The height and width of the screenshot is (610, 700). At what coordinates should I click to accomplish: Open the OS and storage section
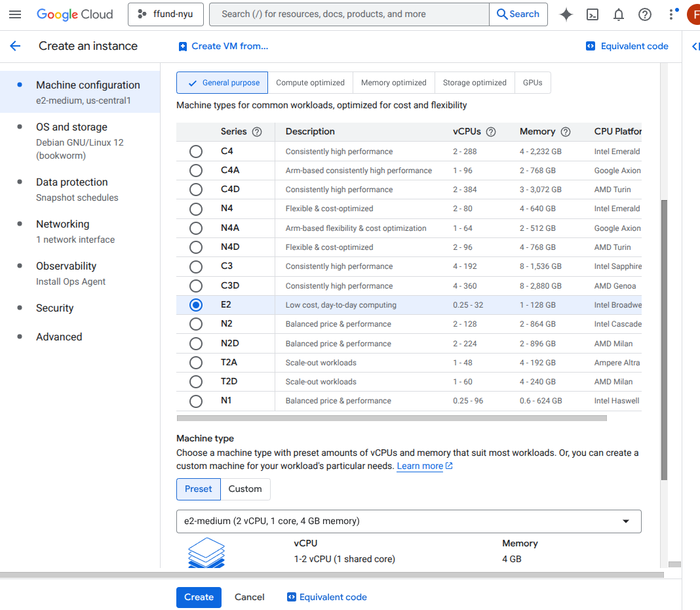(71, 127)
